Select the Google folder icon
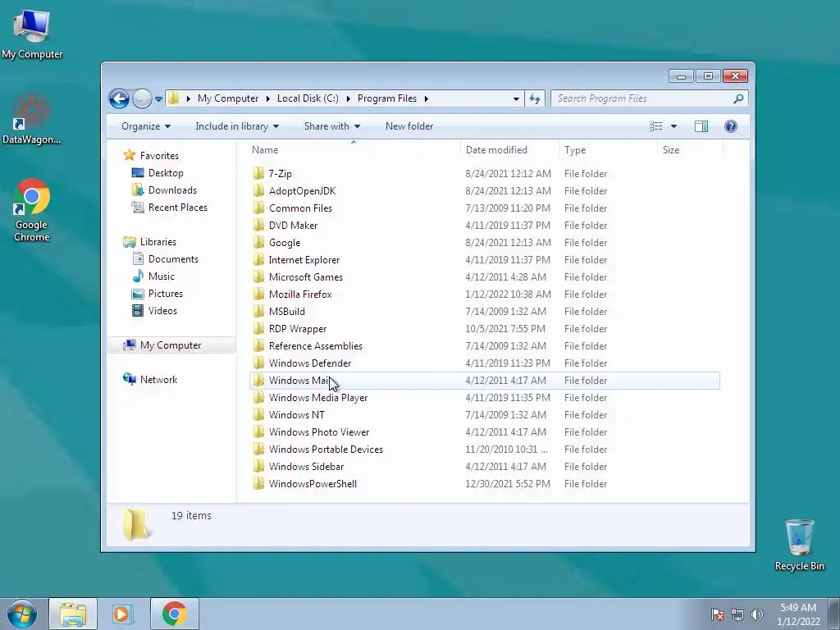This screenshot has height=630, width=840. [258, 242]
